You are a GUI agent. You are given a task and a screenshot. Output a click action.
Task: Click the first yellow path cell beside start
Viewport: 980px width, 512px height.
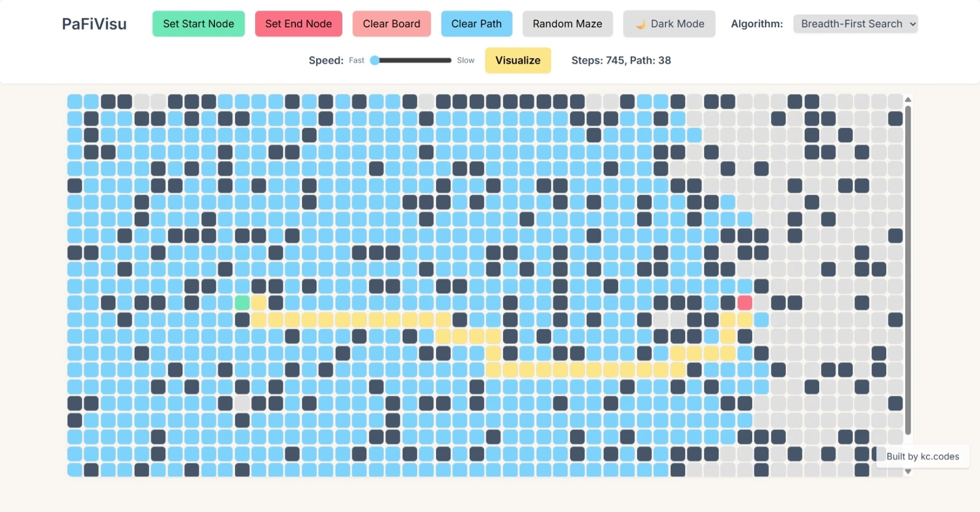259,303
